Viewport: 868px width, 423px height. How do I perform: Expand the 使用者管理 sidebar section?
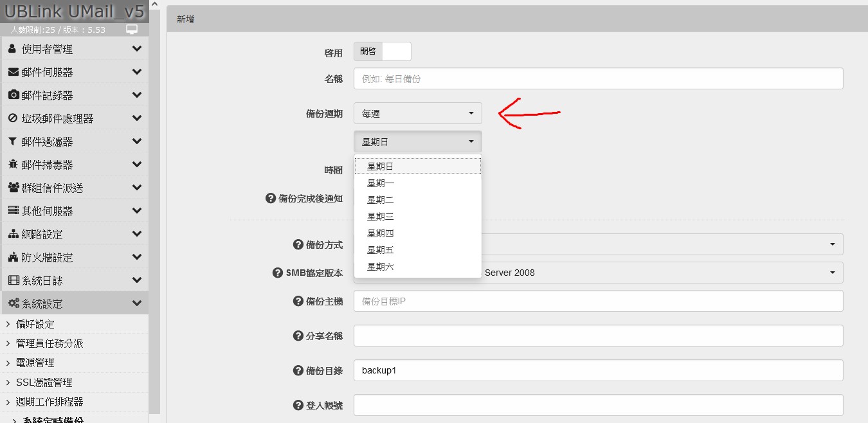75,50
